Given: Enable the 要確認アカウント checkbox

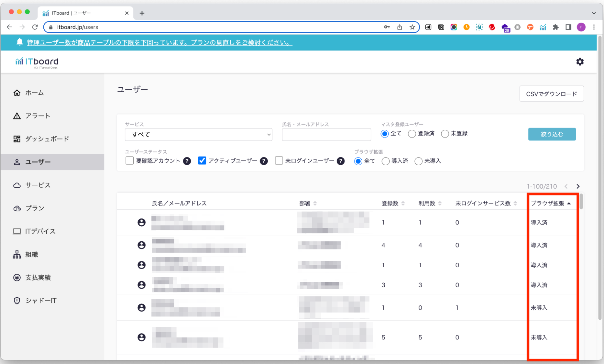Looking at the screenshot, I should [x=129, y=161].
